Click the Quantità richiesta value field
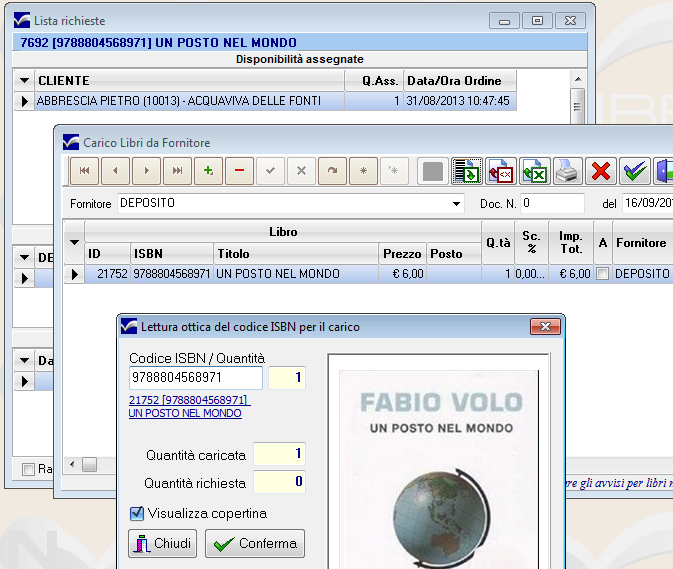Viewport: 673px width, 569px height. [x=279, y=481]
